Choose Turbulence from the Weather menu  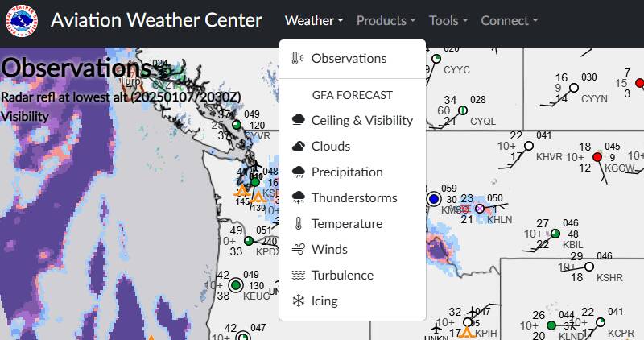(342, 276)
